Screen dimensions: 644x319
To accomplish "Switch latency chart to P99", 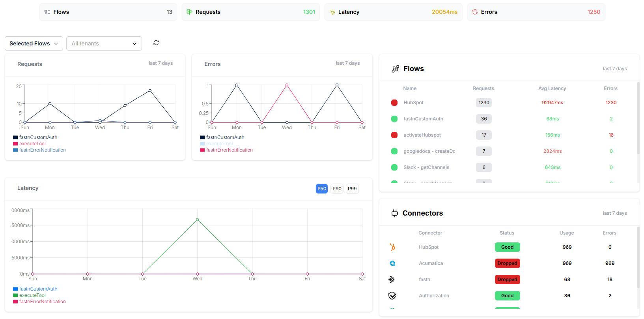I will point(352,189).
